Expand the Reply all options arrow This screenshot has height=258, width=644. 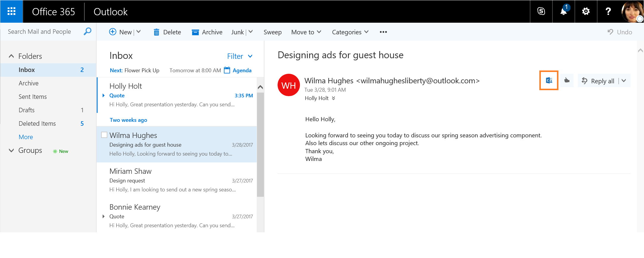click(x=624, y=81)
